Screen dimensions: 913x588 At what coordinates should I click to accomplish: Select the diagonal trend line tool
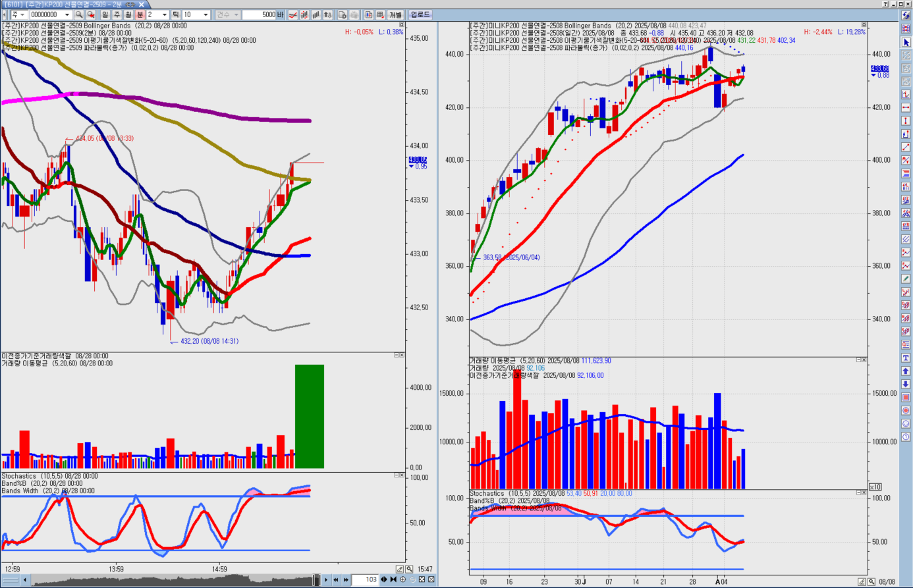[x=906, y=147]
